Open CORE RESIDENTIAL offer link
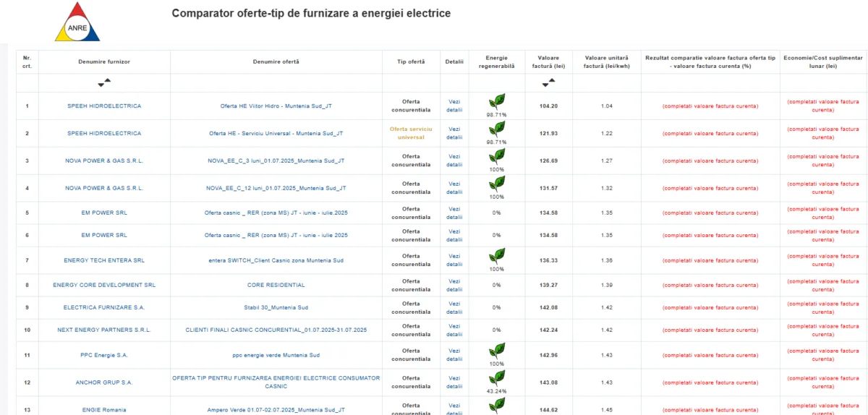The width and height of the screenshot is (868, 415). pyautogui.click(x=276, y=285)
